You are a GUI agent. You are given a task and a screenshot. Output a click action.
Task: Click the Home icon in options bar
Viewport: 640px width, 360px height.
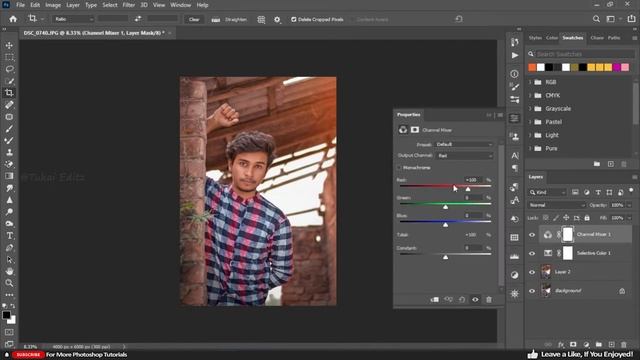[x=13, y=19]
